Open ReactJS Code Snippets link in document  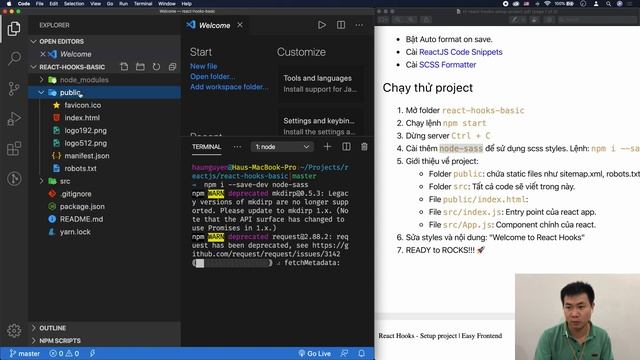(460, 52)
